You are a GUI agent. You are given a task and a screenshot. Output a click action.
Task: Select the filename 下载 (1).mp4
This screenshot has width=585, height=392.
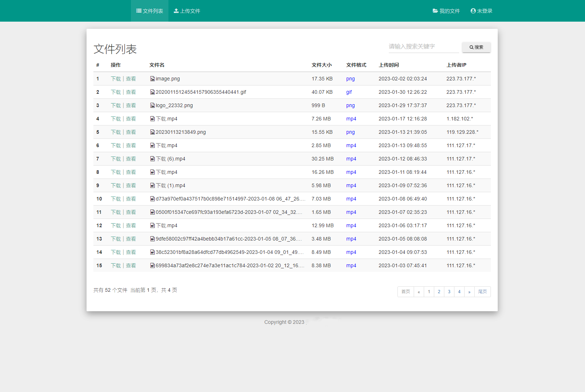tap(170, 185)
